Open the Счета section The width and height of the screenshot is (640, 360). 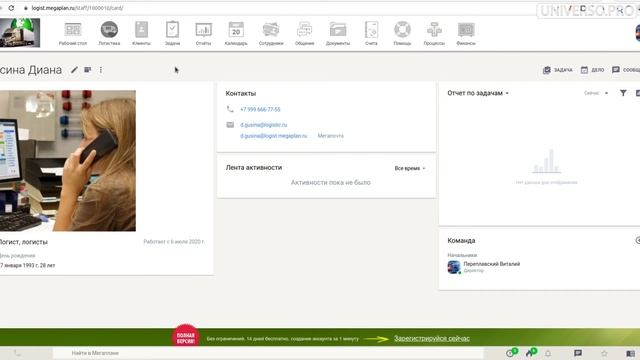[x=371, y=33]
